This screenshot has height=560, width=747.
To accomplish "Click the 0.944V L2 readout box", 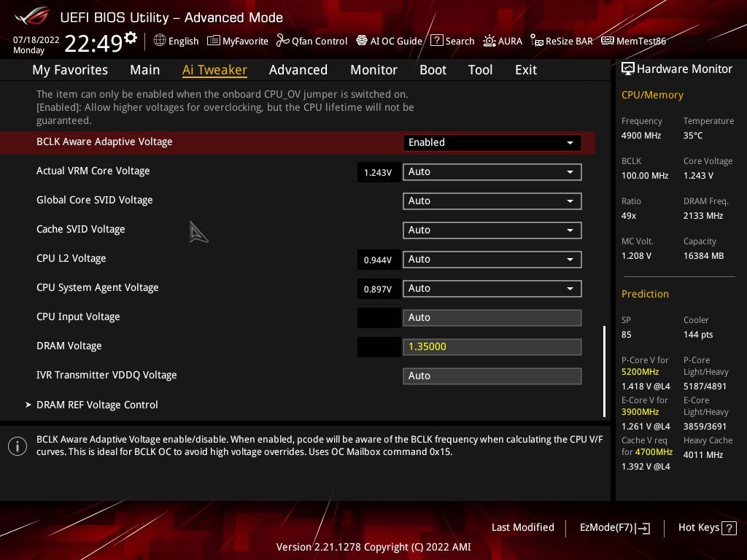I will (x=379, y=260).
